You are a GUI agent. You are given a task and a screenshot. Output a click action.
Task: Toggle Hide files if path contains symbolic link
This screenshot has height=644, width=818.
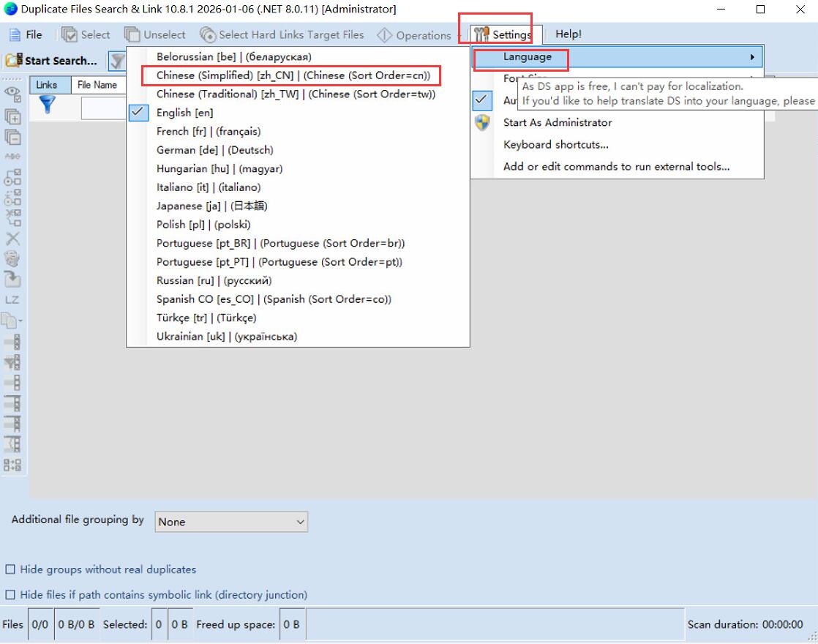click(x=10, y=595)
